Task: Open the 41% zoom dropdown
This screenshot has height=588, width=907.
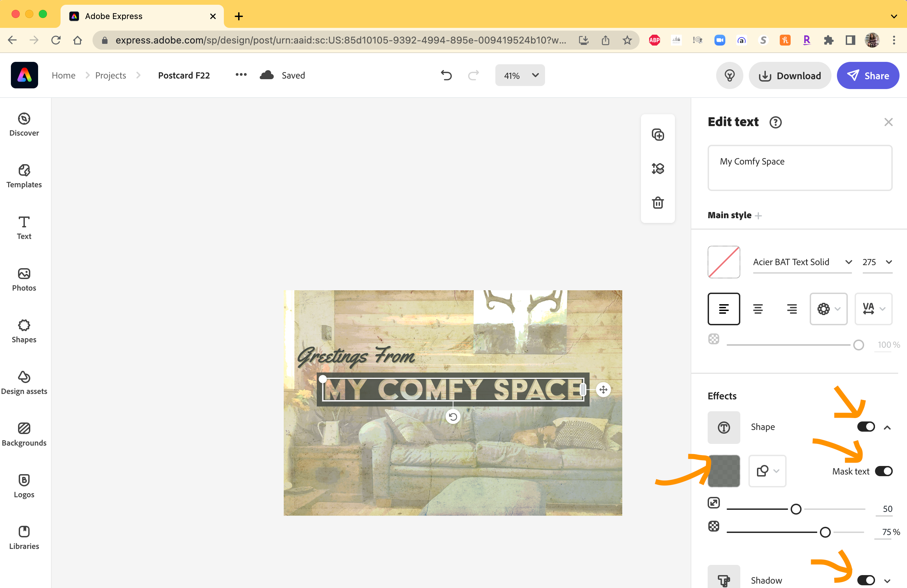Action: (520, 75)
